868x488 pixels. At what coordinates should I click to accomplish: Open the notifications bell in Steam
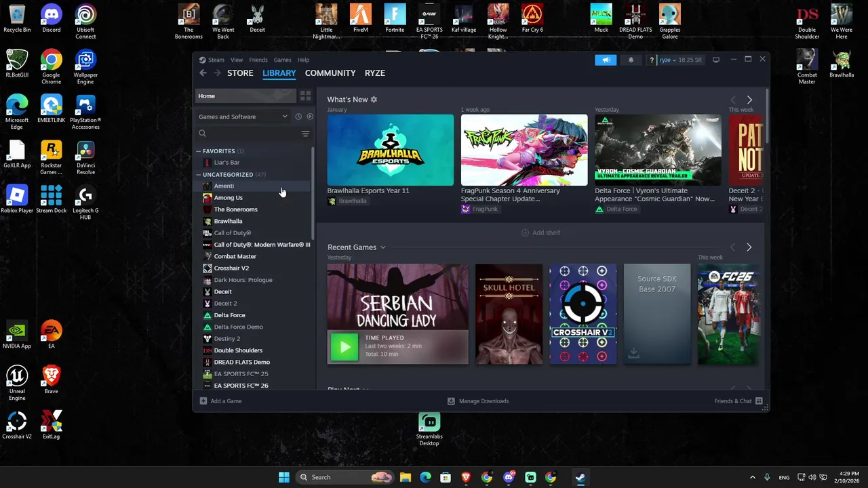point(631,60)
